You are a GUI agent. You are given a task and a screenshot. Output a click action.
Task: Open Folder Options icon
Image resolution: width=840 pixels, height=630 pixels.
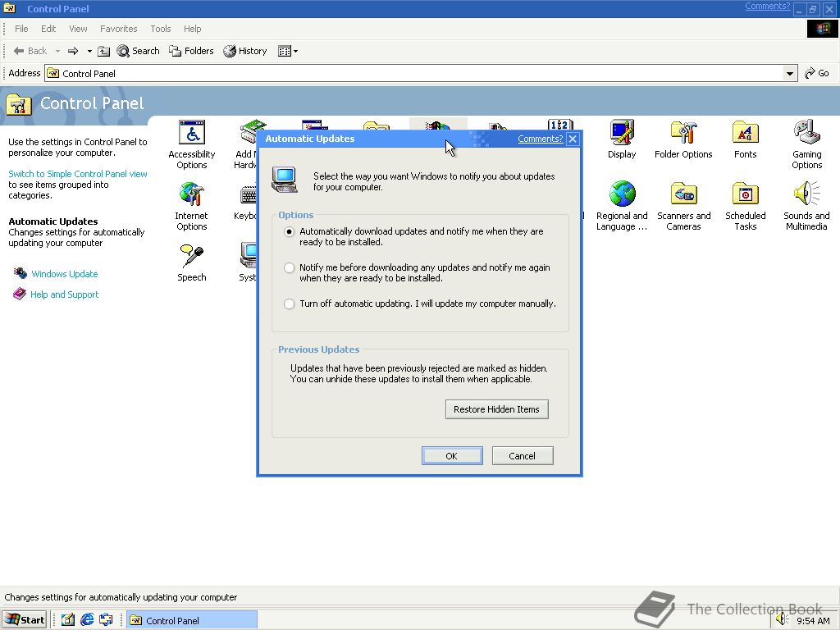pyautogui.click(x=683, y=132)
